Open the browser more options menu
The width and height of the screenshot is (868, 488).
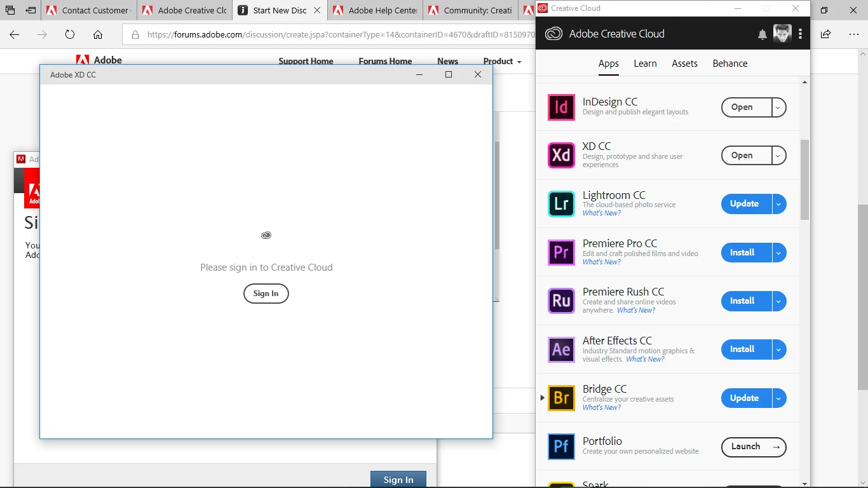click(853, 34)
